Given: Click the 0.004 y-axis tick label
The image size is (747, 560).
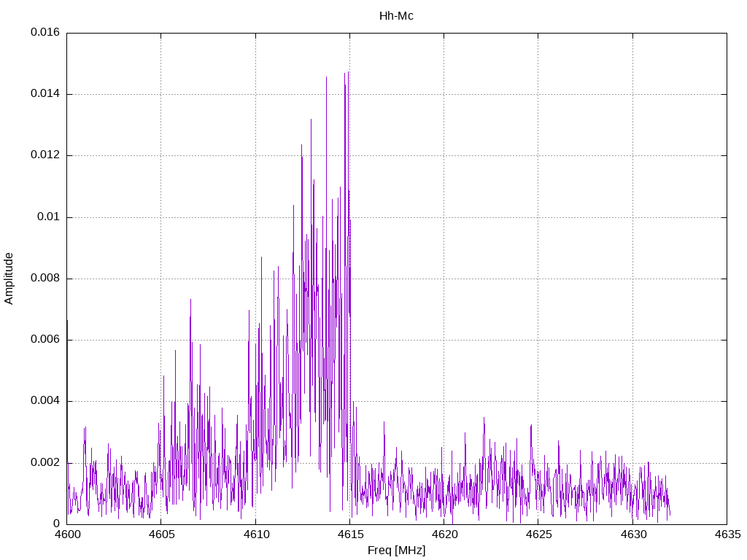Looking at the screenshot, I should click(x=44, y=401).
